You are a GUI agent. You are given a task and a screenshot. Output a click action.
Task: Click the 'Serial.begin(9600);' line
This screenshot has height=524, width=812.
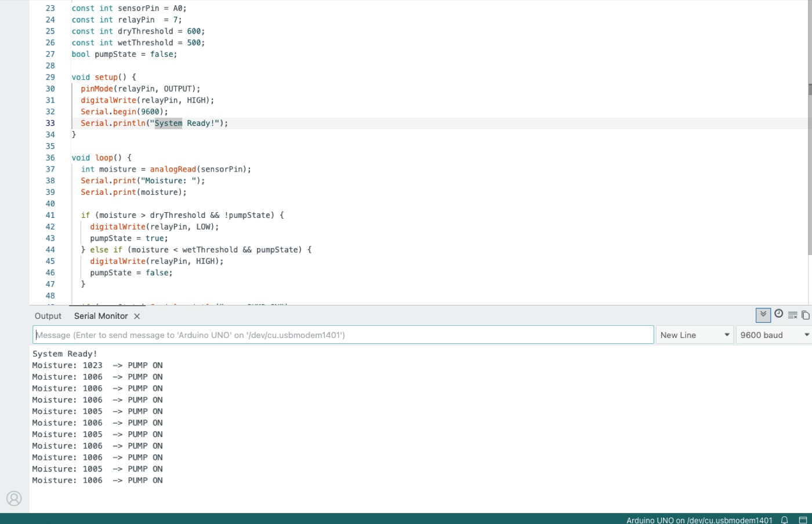click(124, 111)
